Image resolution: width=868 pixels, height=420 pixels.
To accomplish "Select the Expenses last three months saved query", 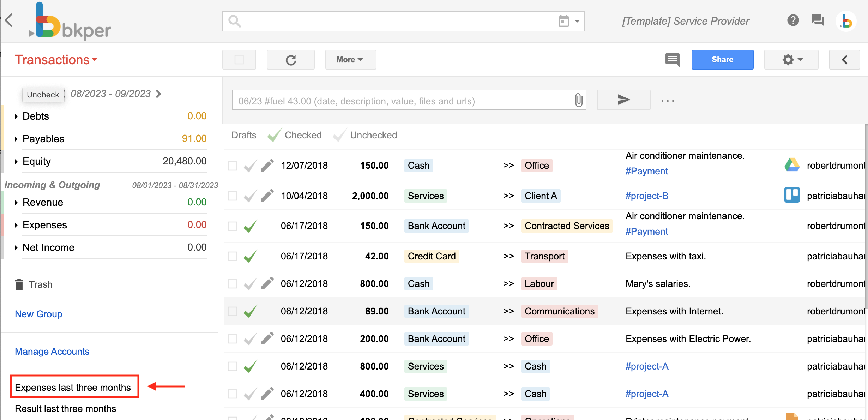I will click(x=74, y=387).
